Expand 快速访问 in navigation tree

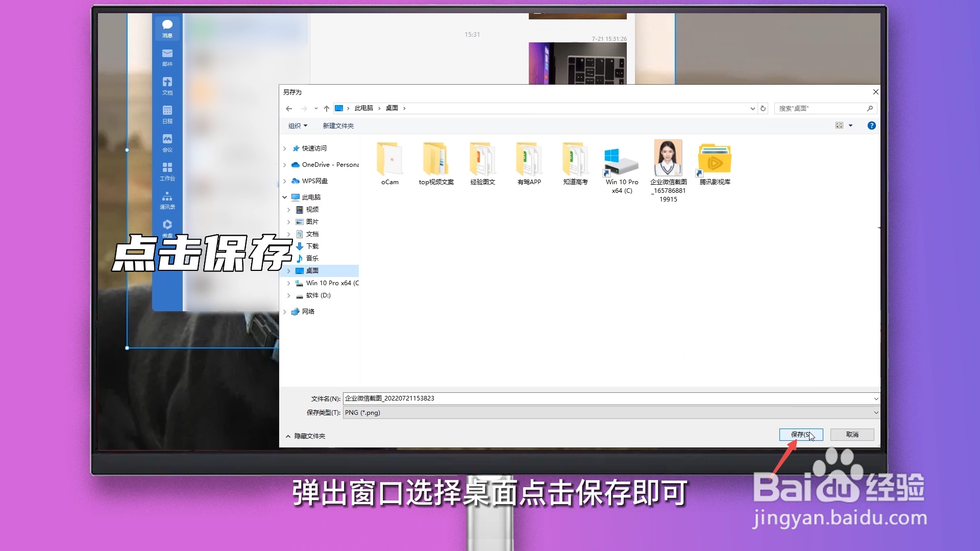coord(285,148)
